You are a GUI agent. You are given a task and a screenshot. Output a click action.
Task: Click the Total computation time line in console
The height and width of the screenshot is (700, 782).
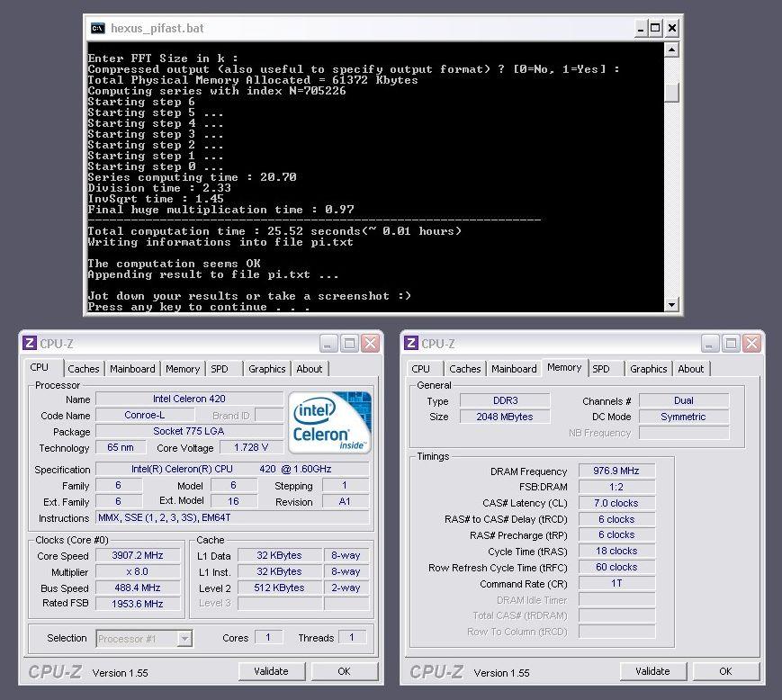[274, 231]
